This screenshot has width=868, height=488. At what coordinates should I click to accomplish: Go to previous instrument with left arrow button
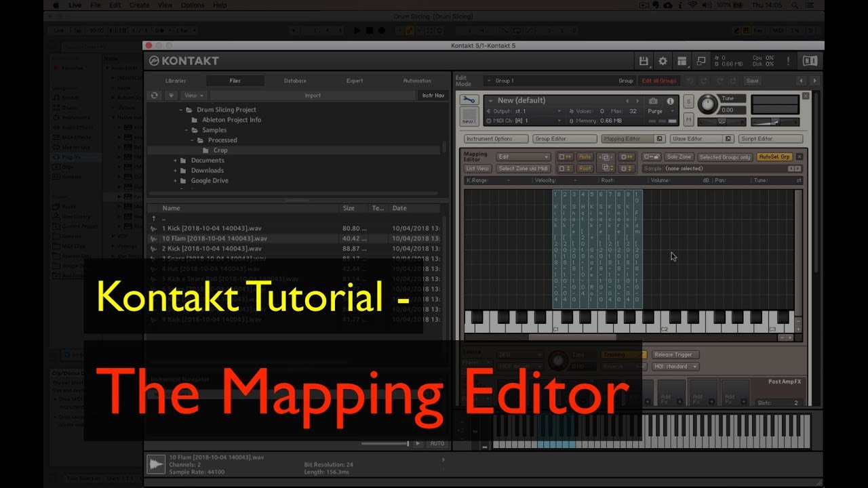coord(801,81)
